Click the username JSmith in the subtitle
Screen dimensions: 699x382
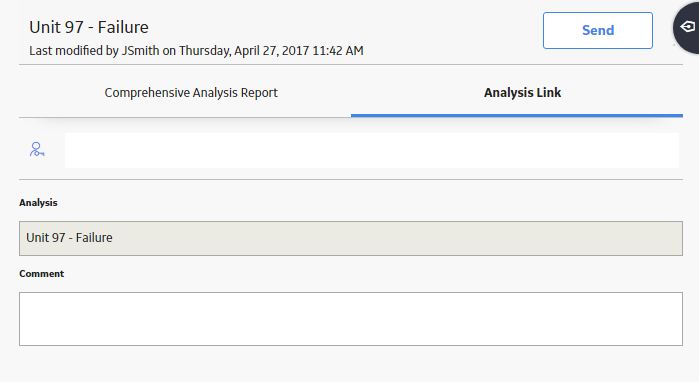(x=140, y=51)
